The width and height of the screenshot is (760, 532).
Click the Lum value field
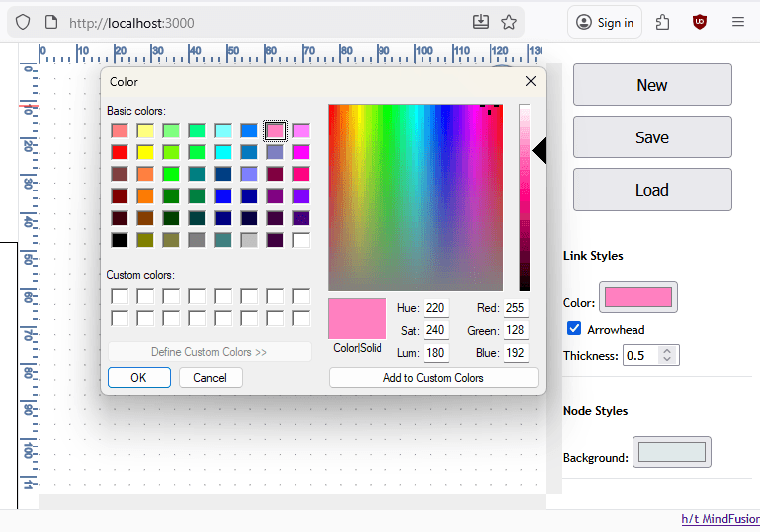click(435, 353)
